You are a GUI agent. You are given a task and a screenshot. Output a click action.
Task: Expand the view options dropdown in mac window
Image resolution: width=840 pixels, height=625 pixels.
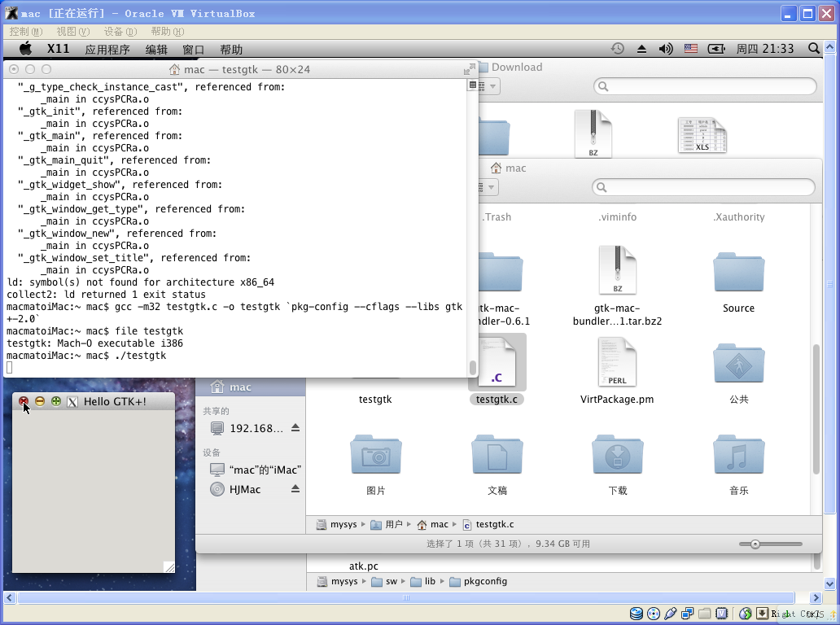coord(489,187)
